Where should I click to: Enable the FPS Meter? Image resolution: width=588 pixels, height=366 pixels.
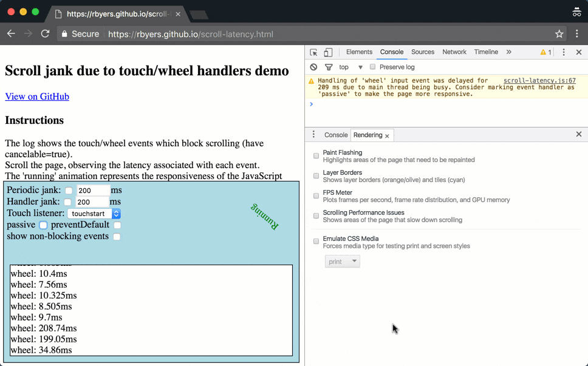coord(316,195)
